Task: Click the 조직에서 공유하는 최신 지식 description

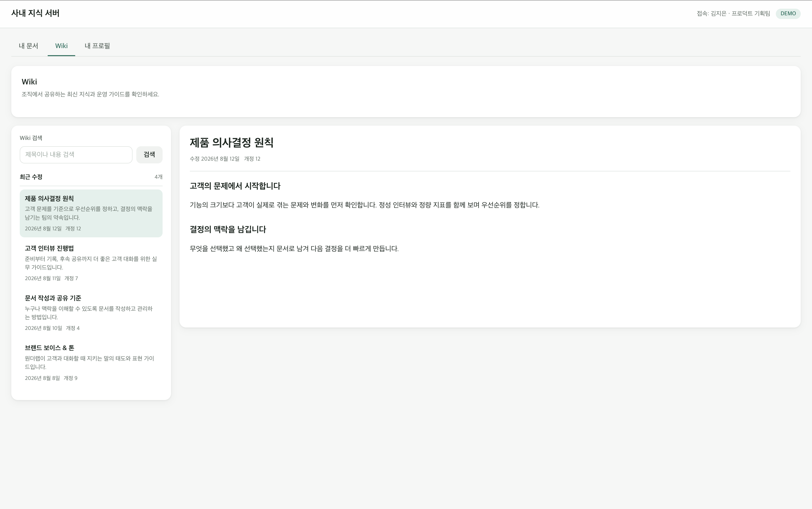Action: click(x=90, y=94)
